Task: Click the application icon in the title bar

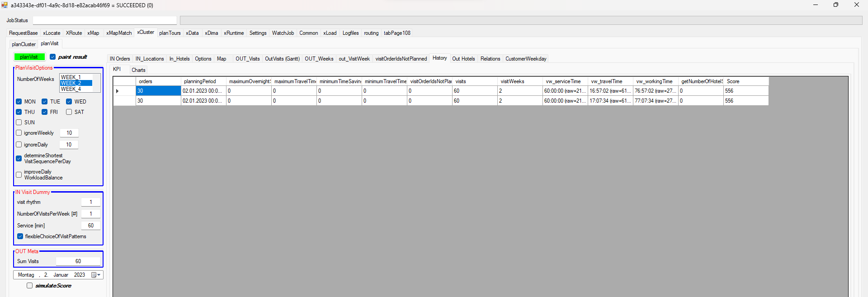Action: [x=5, y=5]
